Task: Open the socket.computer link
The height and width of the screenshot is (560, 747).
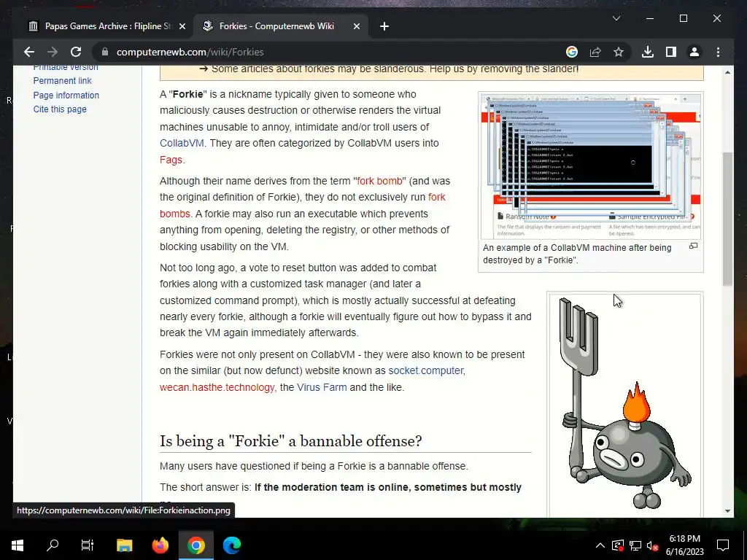Action: click(x=426, y=370)
